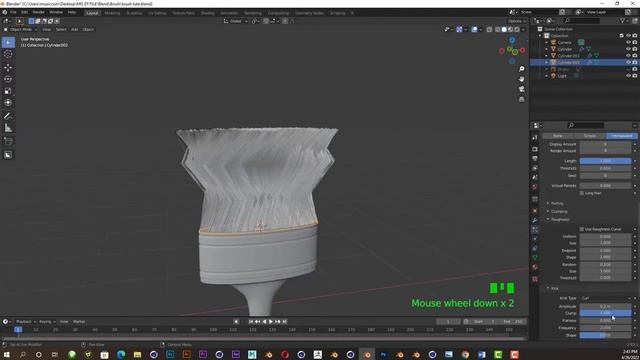Open the Render menu
Viewport: 640px width, 360px height.
tap(38, 12)
